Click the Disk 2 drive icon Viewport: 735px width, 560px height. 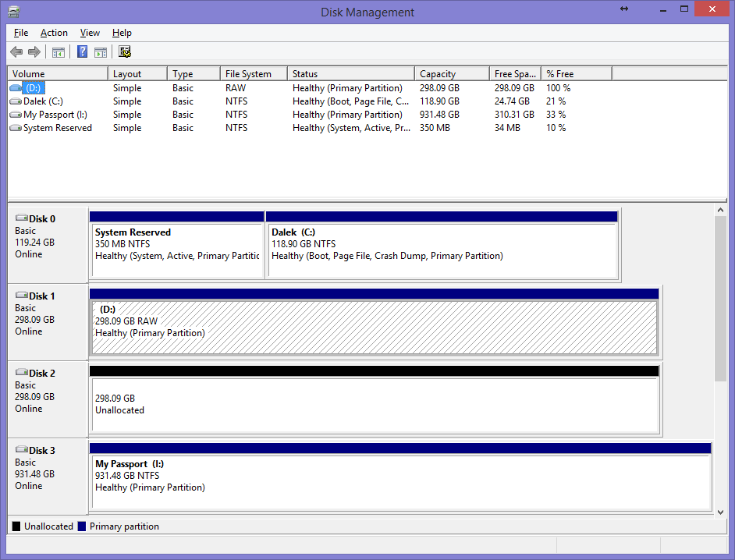22,373
